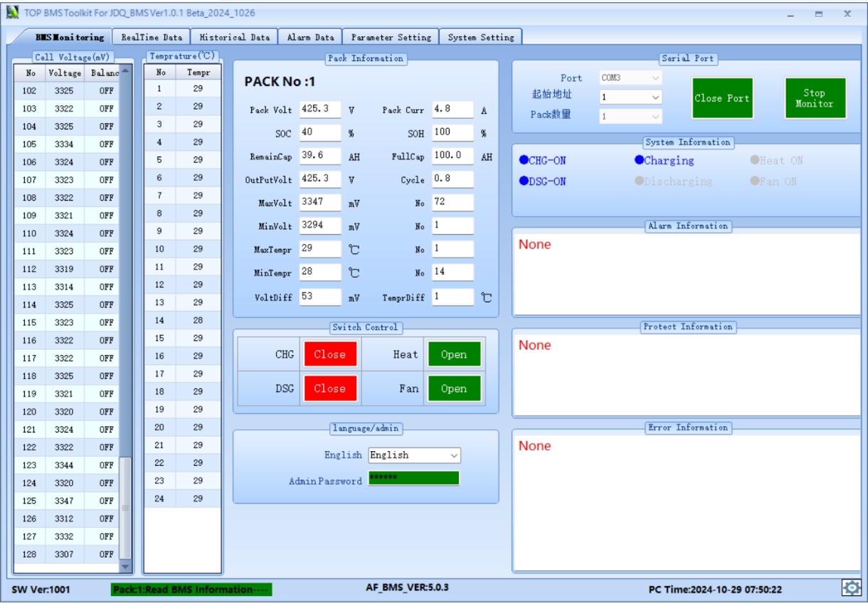This screenshot has height=604, width=868.
Task: Switch to the BMS Monitoring tab
Action: point(69,37)
